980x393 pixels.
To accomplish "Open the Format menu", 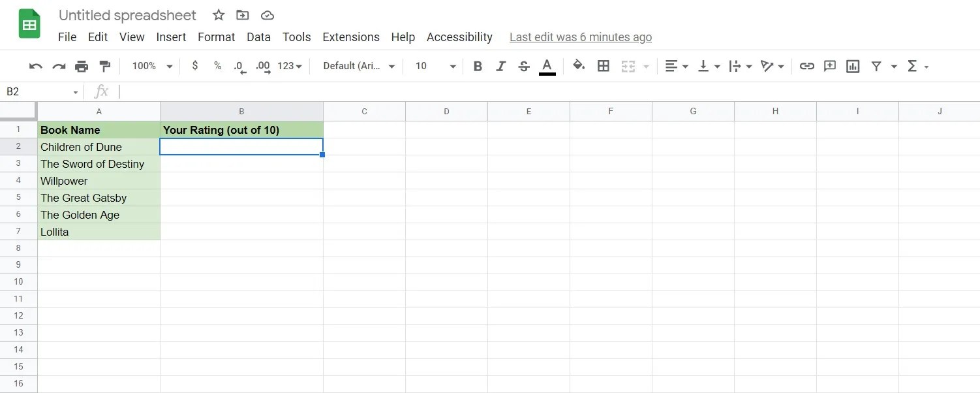I will point(216,37).
